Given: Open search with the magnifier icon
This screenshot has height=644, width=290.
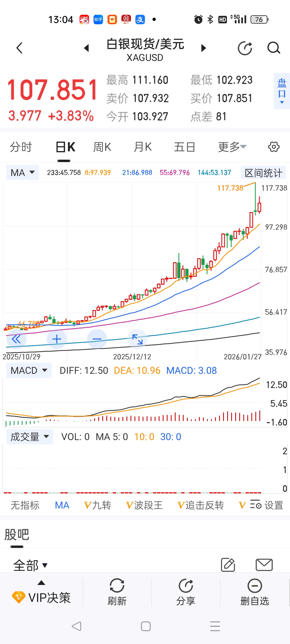Looking at the screenshot, I should tap(274, 48).
